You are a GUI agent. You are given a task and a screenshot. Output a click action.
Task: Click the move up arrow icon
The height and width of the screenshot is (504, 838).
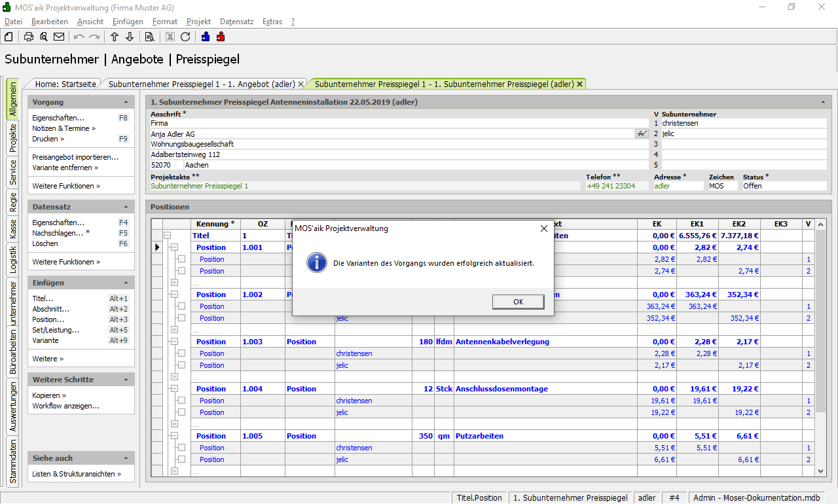tap(115, 37)
